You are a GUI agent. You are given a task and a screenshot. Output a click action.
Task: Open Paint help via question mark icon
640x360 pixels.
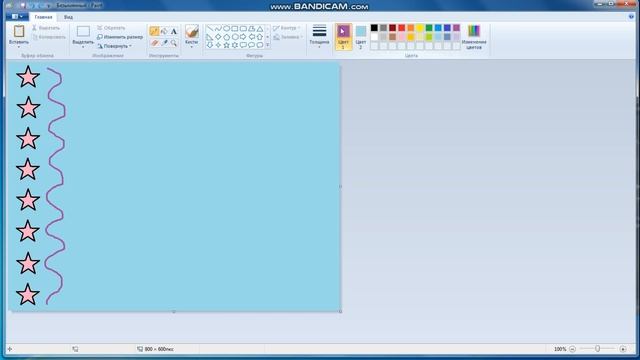click(x=631, y=17)
